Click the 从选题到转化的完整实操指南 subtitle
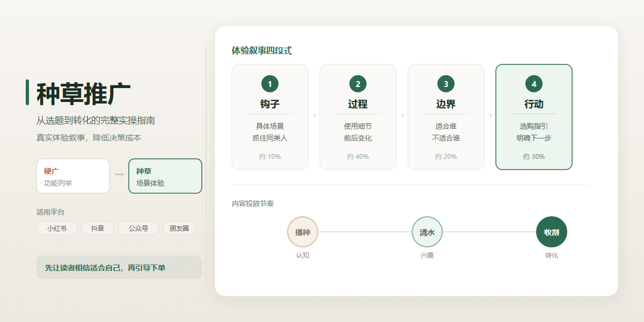 (96, 121)
